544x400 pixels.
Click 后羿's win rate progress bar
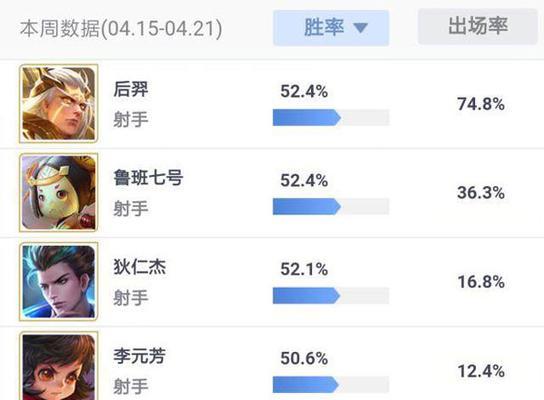coord(331,118)
